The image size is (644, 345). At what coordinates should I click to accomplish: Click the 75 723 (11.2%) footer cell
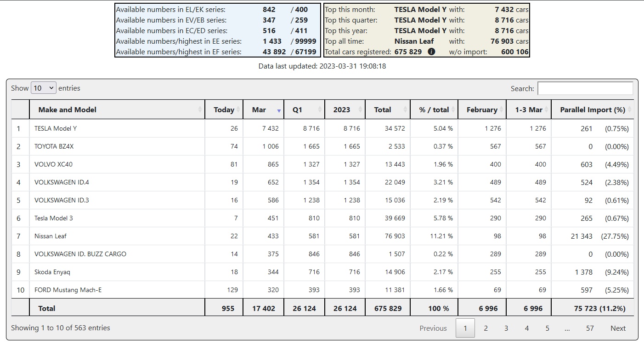[593, 308]
